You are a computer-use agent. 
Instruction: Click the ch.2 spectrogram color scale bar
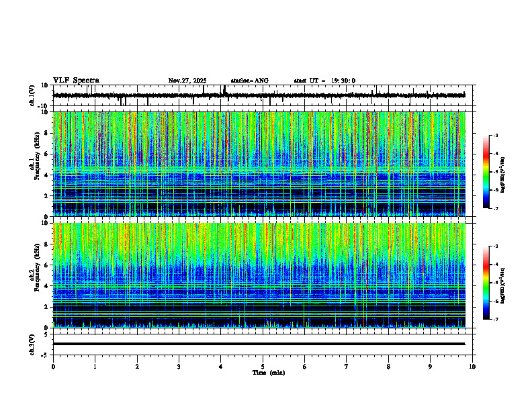pyautogui.click(x=486, y=283)
